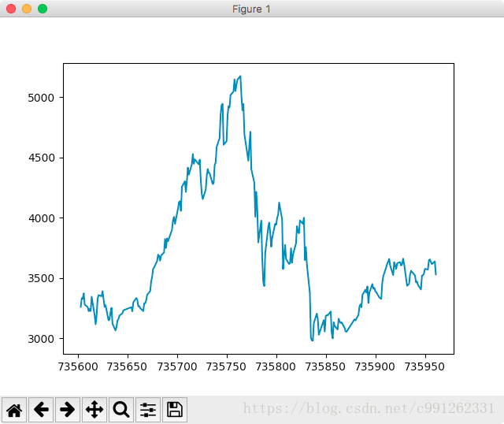This screenshot has height=424, width=504.
Task: Click the Figure 1 window title
Action: (251, 9)
